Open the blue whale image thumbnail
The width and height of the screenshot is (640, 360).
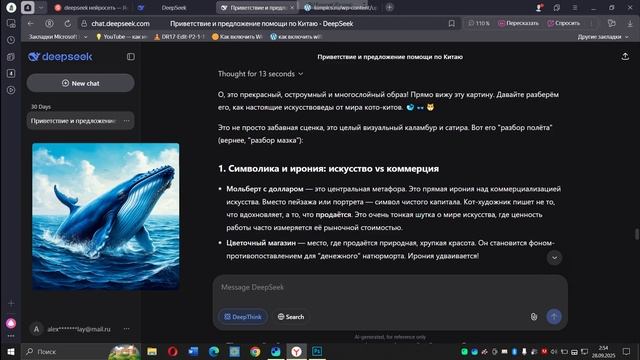106,216
